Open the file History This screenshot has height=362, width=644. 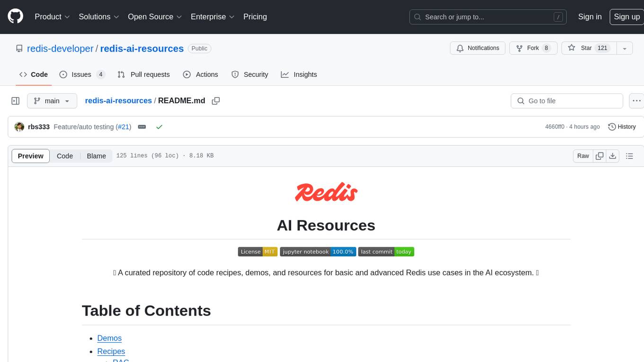(621, 127)
